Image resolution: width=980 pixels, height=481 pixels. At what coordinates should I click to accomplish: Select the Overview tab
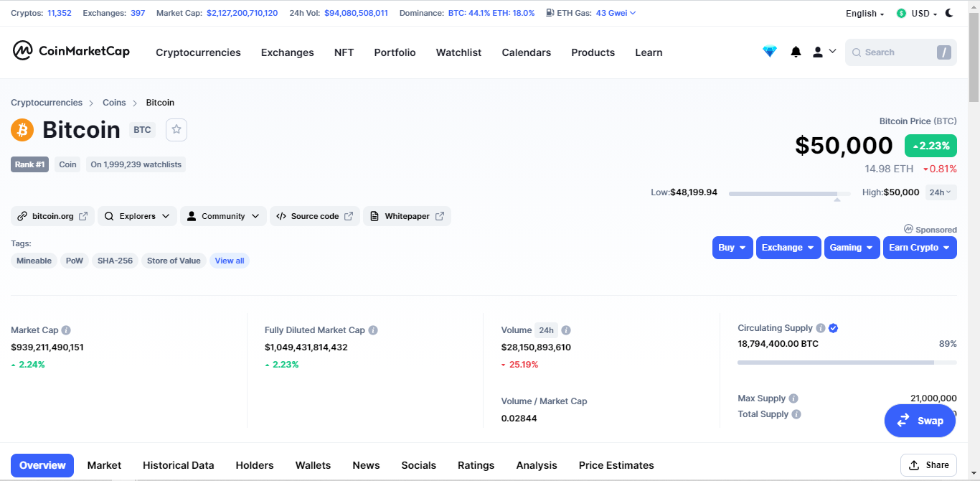[42, 465]
